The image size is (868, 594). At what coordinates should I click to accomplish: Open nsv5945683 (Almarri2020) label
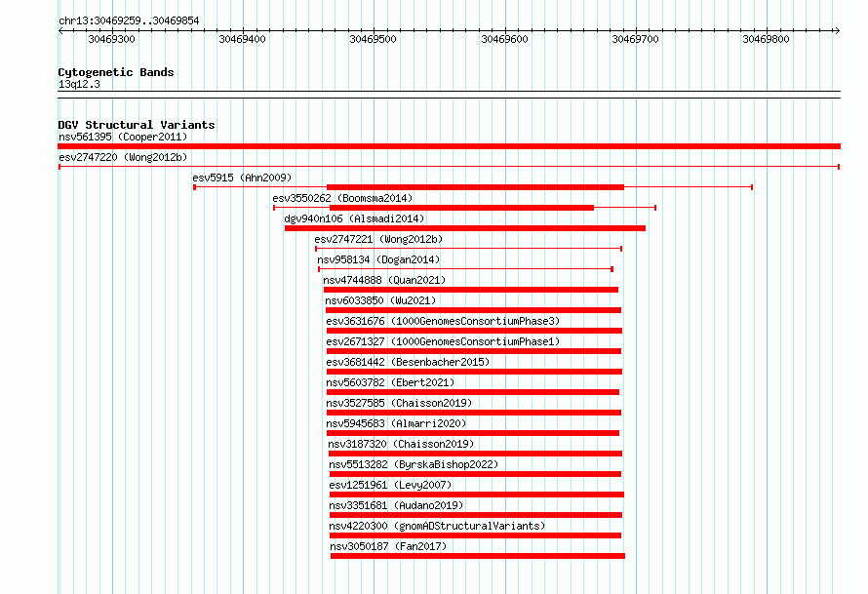pos(396,423)
